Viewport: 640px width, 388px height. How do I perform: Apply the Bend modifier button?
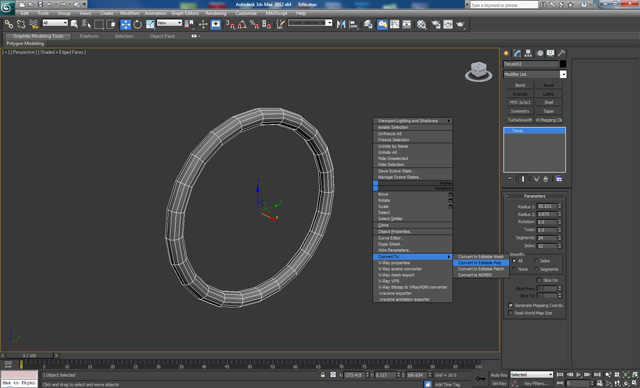tap(520, 85)
